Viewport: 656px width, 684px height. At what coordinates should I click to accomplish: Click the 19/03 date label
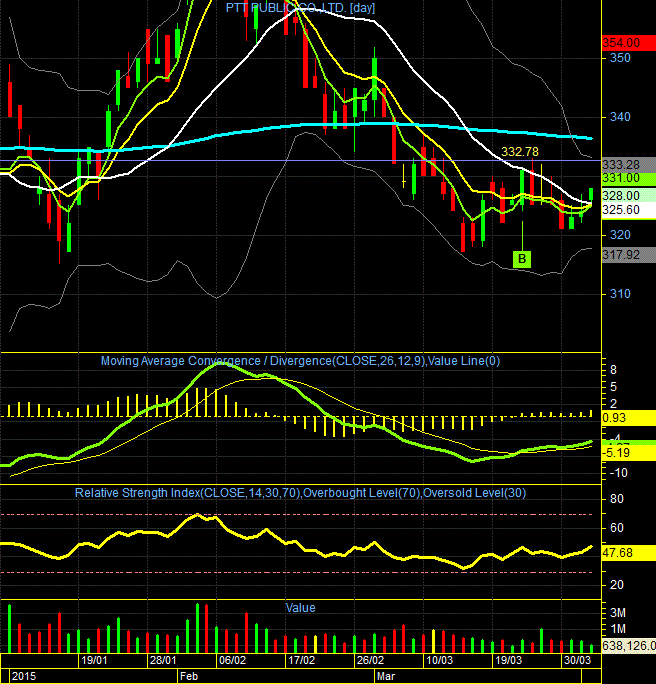coord(508,660)
